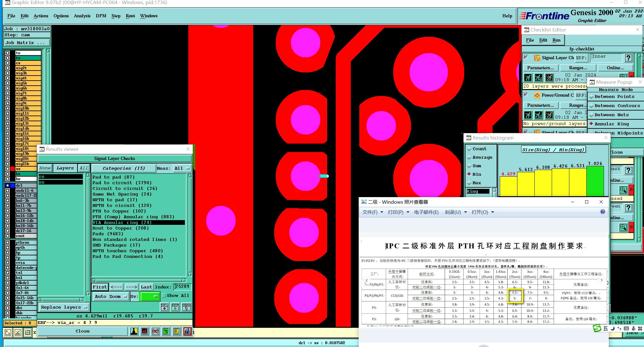The image size is (644, 347).
Task: Click the Job Matrix button
Action: click(27, 43)
